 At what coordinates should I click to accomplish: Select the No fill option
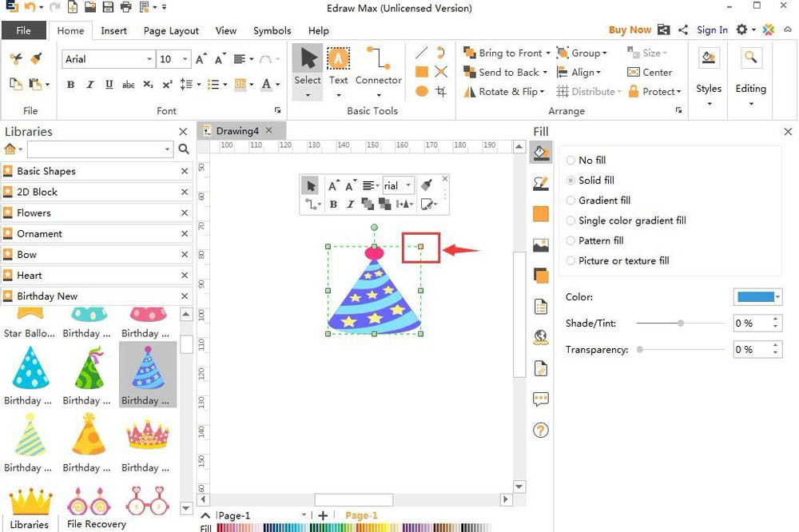(570, 161)
